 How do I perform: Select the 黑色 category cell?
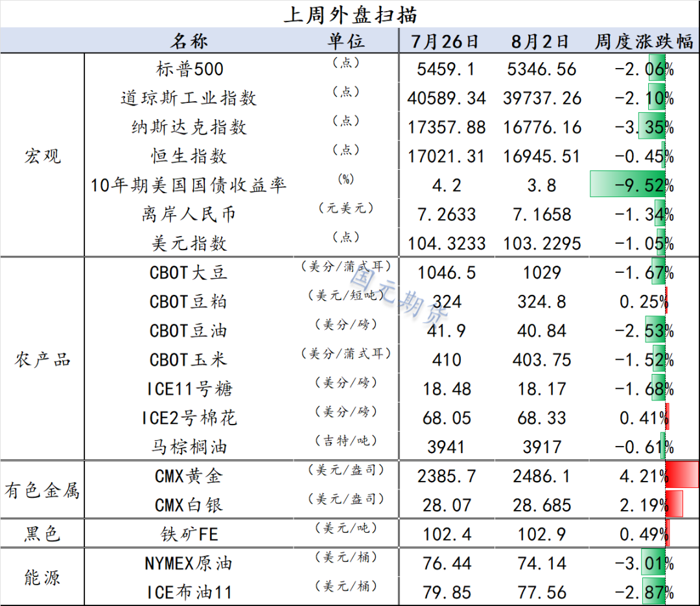42,533
